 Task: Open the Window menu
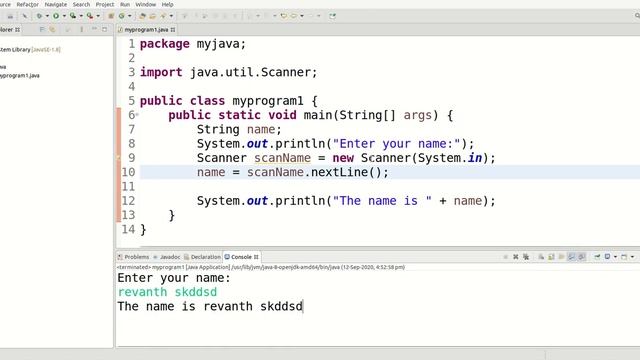[146, 4]
